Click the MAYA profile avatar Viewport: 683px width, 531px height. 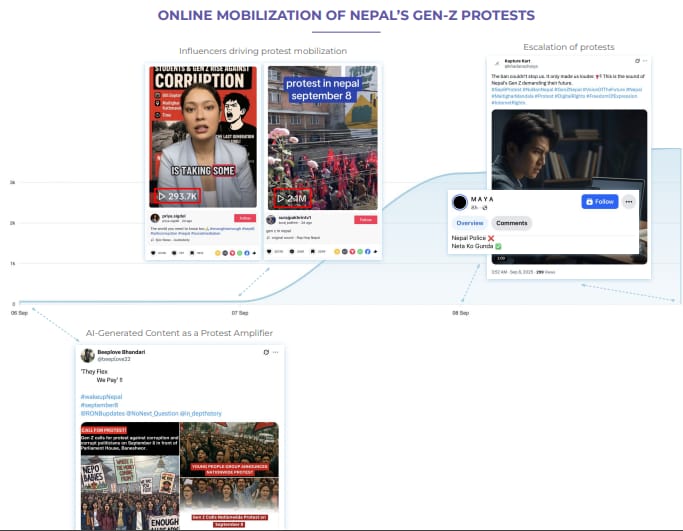point(460,202)
